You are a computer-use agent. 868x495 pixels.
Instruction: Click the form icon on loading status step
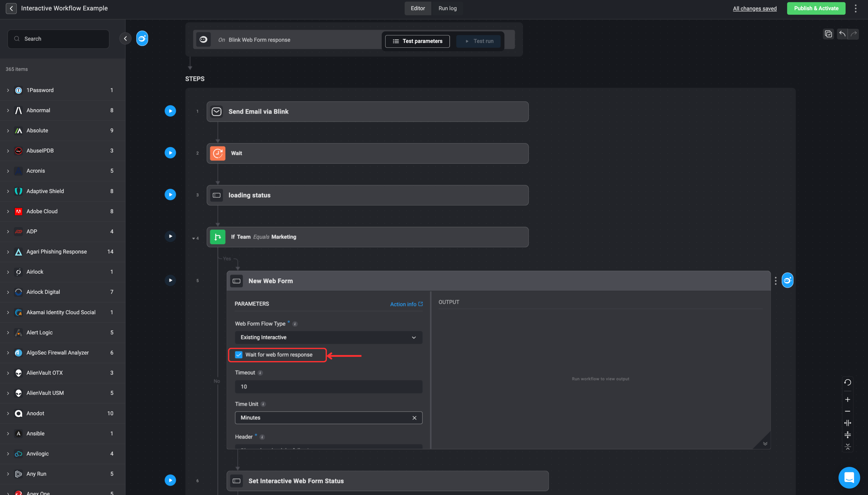[217, 195]
